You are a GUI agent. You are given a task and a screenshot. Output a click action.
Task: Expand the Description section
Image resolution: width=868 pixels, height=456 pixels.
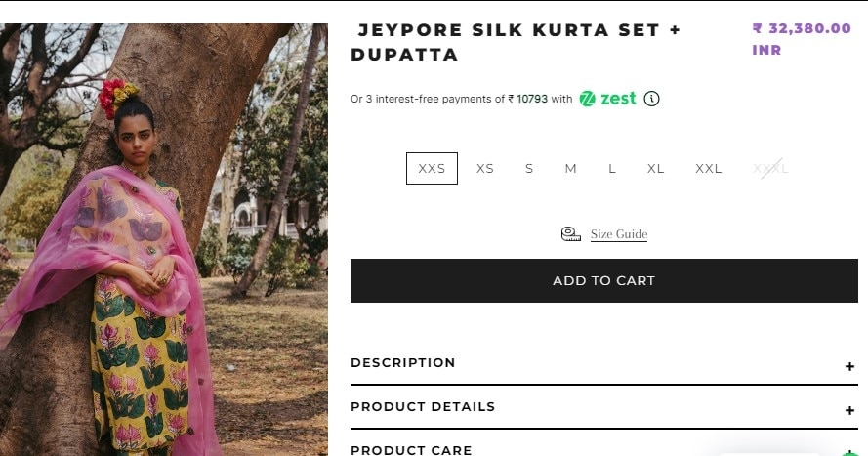(403, 363)
